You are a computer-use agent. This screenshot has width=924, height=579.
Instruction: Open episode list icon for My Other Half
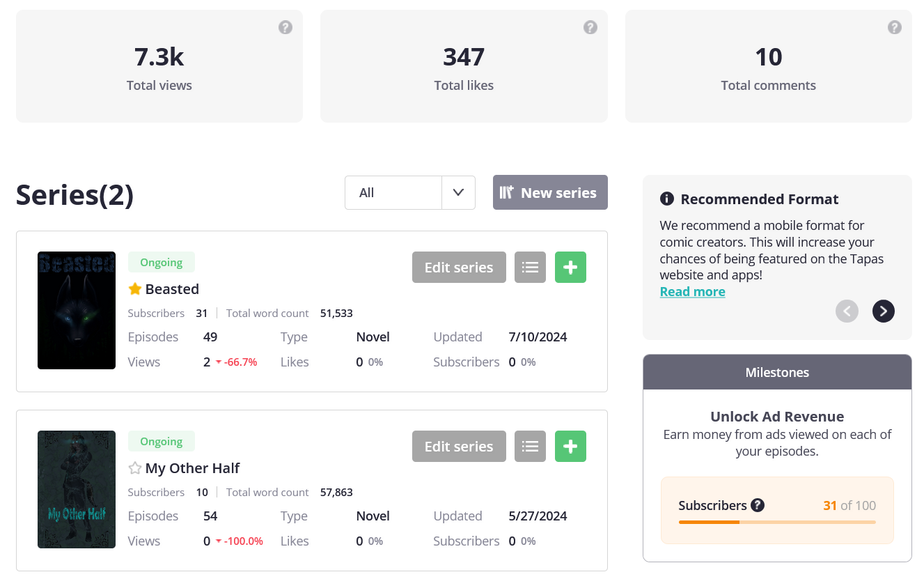click(x=530, y=447)
